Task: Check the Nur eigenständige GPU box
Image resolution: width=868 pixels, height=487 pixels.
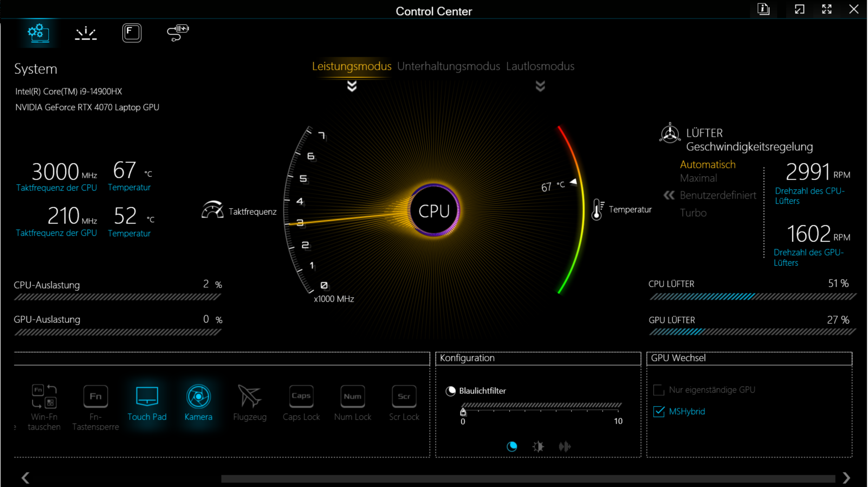Action: 659,390
